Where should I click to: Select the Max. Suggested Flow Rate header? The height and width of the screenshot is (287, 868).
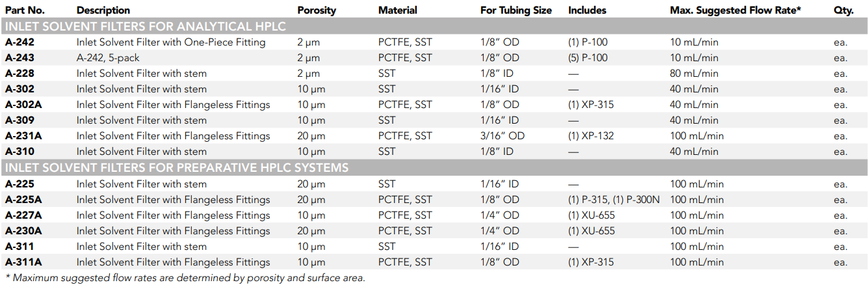tap(735, 10)
